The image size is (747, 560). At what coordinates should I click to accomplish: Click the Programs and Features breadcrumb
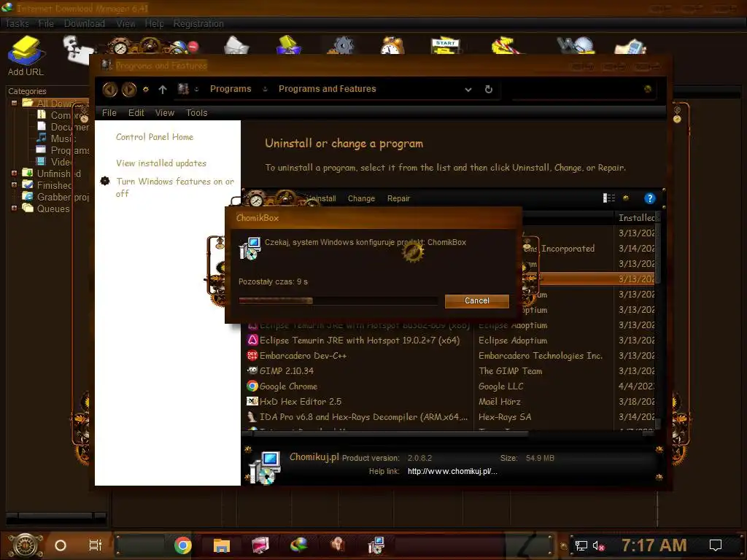tap(328, 89)
